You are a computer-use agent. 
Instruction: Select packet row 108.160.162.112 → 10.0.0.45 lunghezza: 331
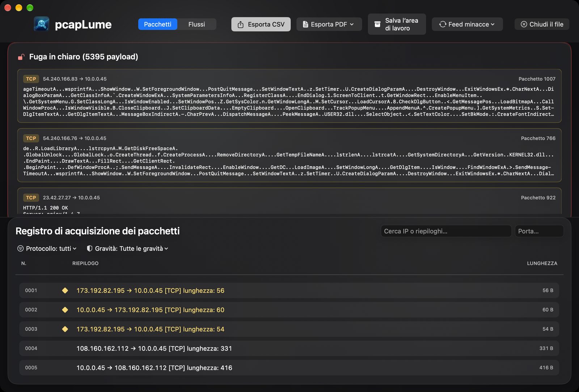click(289, 348)
